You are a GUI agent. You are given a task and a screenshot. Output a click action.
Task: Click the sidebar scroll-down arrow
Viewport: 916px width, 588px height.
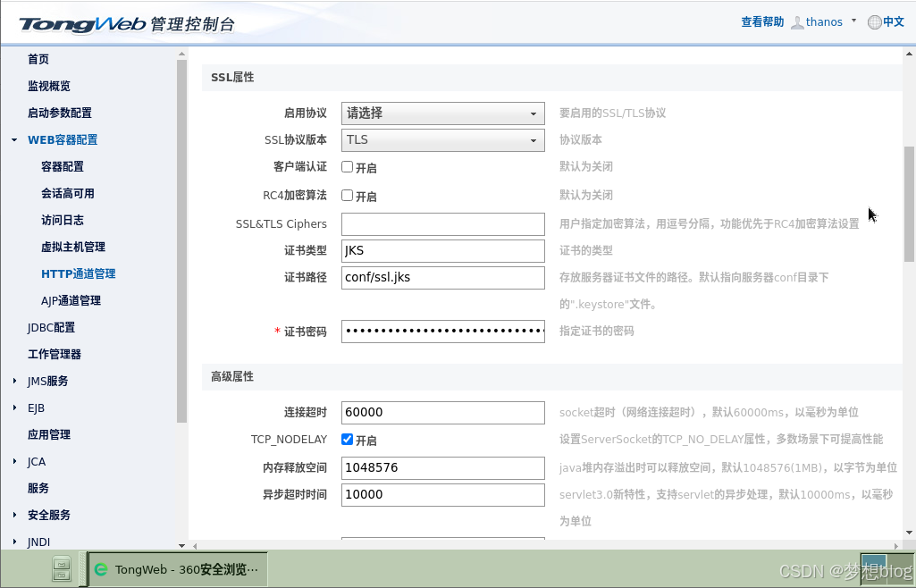tap(181, 545)
